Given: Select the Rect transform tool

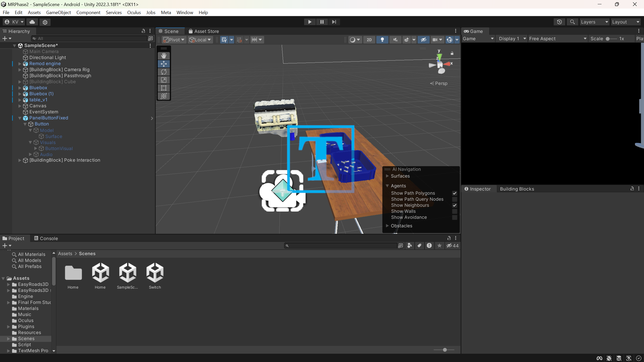Looking at the screenshot, I should 164,88.
